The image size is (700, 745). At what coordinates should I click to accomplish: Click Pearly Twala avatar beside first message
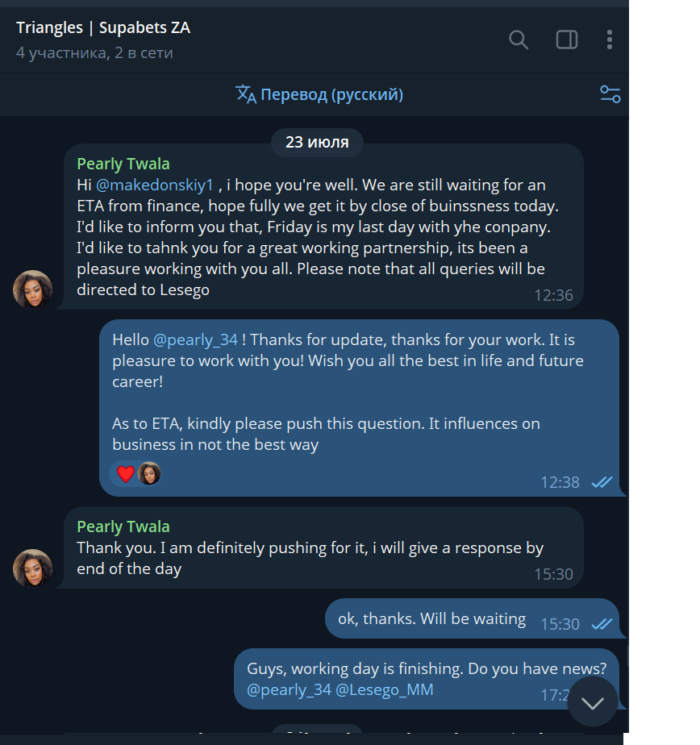32,289
